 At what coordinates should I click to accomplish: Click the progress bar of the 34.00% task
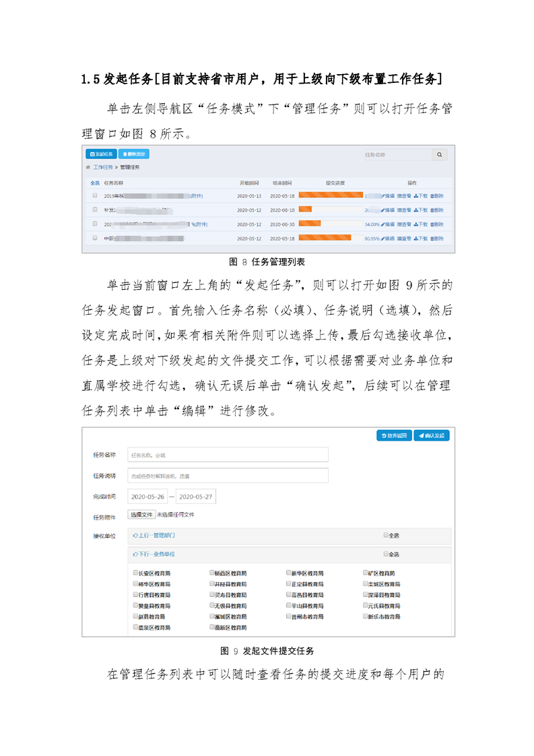pyautogui.click(x=331, y=223)
